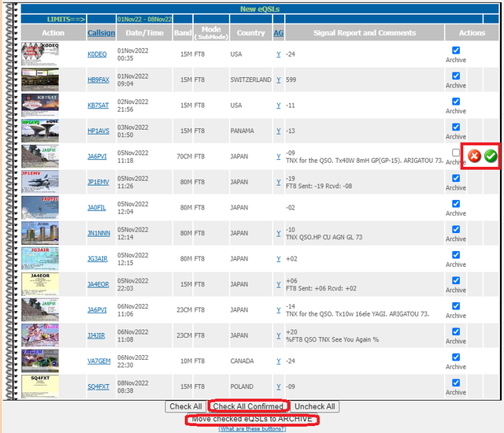Check the Archive box for JA6PVI 70CM

456,152
